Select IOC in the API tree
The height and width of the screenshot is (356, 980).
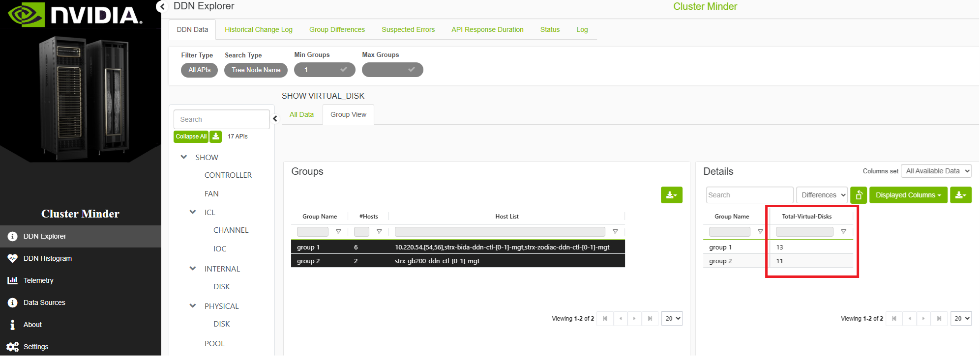point(220,249)
